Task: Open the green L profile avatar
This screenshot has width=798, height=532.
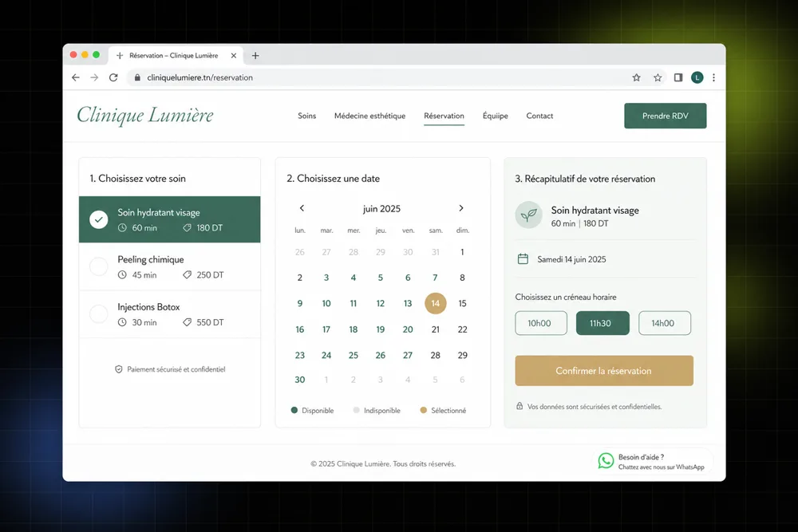Action: 697,77
